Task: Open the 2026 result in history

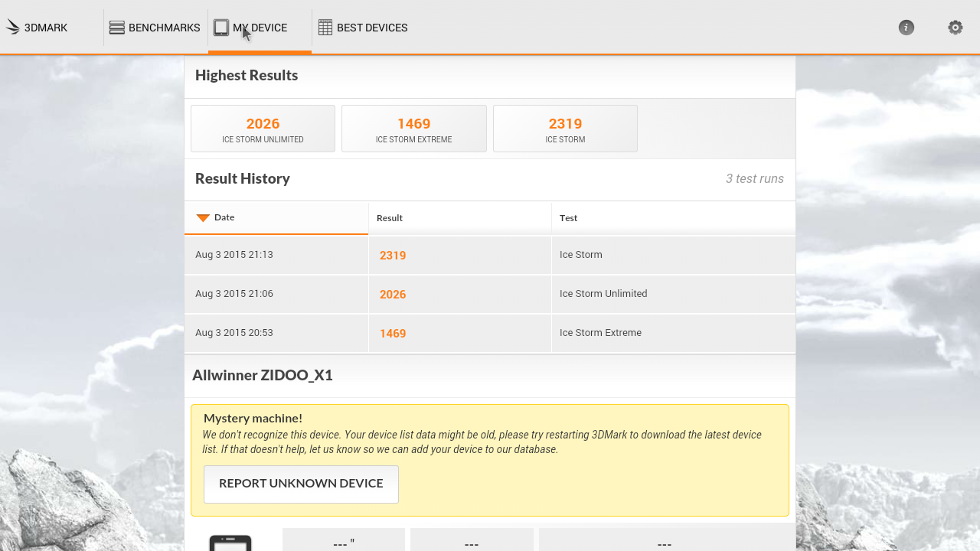Action: [393, 295]
